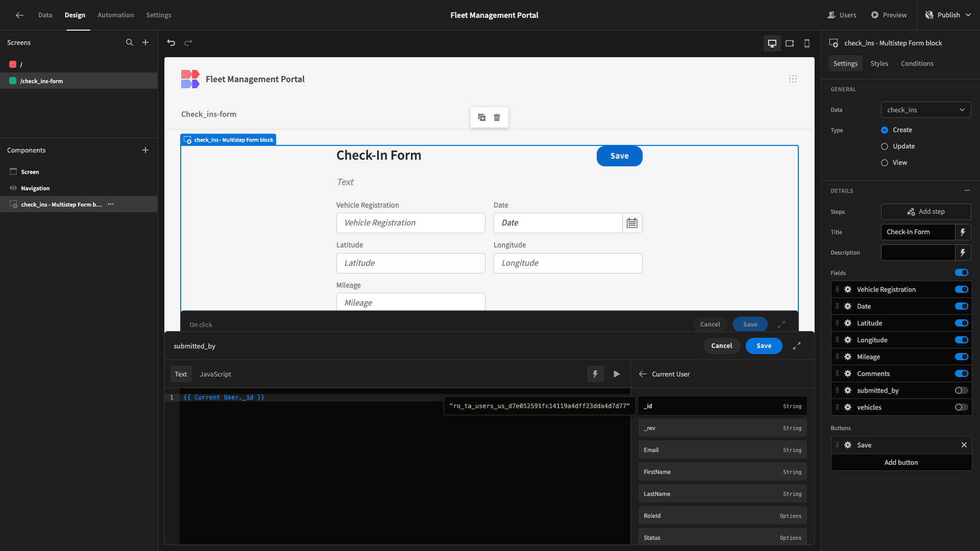980x551 pixels.
Task: Open the Design tab
Action: click(75, 15)
